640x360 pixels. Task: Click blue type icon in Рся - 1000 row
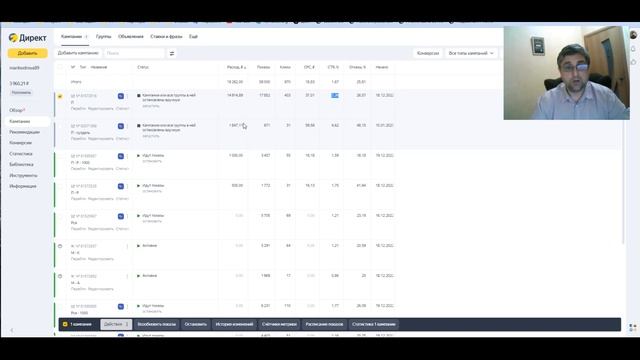pos(121,307)
